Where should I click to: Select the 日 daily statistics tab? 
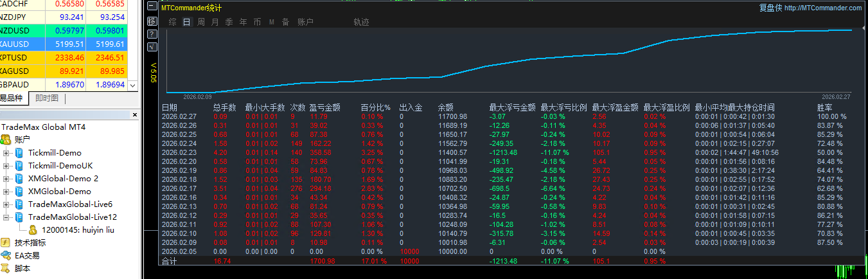coord(187,22)
